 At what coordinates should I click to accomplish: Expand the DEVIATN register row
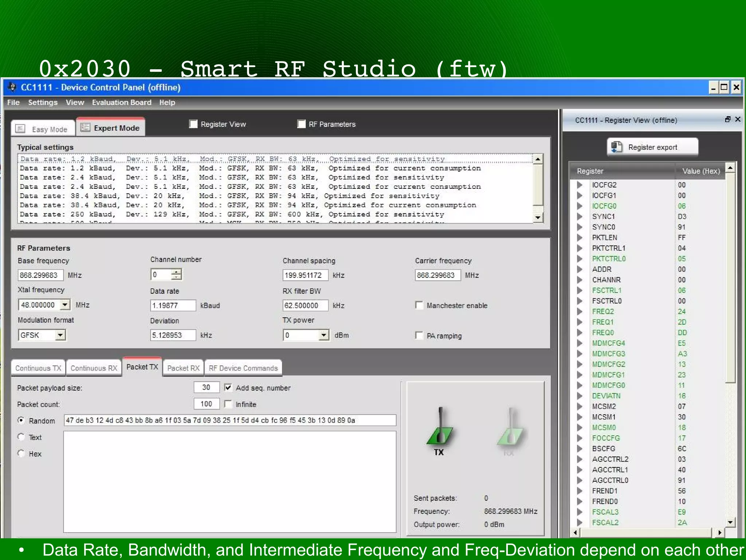[x=579, y=396]
